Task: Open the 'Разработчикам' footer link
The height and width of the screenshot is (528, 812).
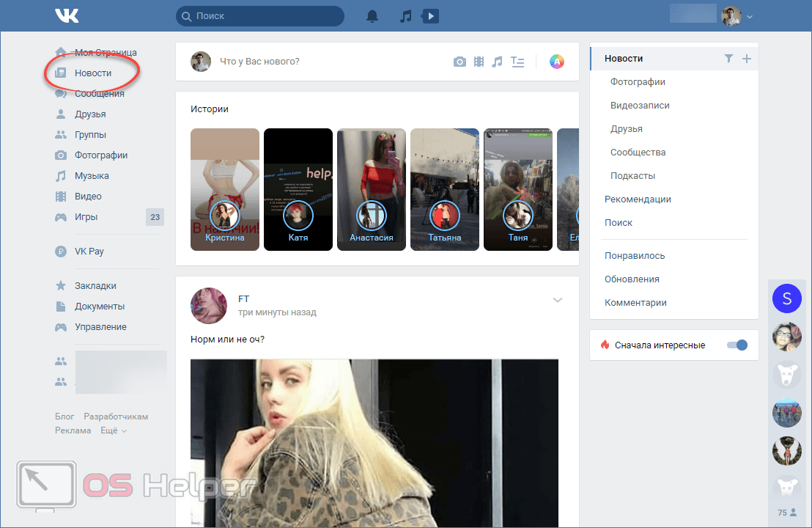Action: 116,417
